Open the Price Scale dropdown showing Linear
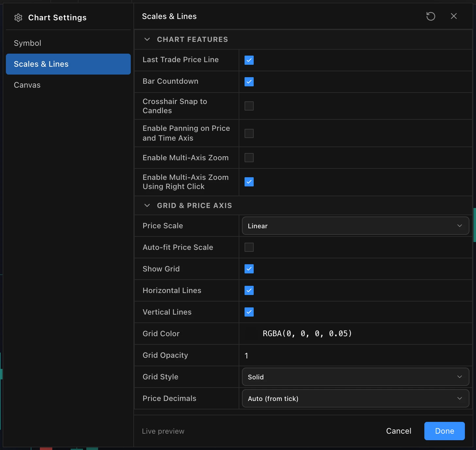476x450 pixels. click(355, 226)
